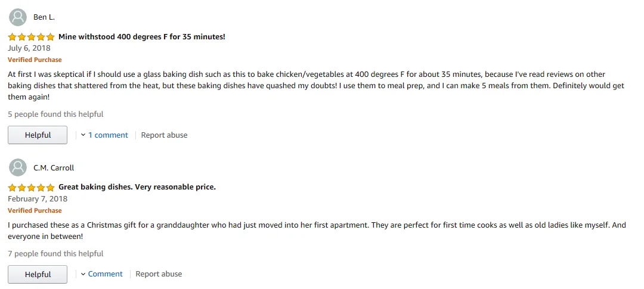Click the July 6, 2018 review date

click(x=29, y=48)
